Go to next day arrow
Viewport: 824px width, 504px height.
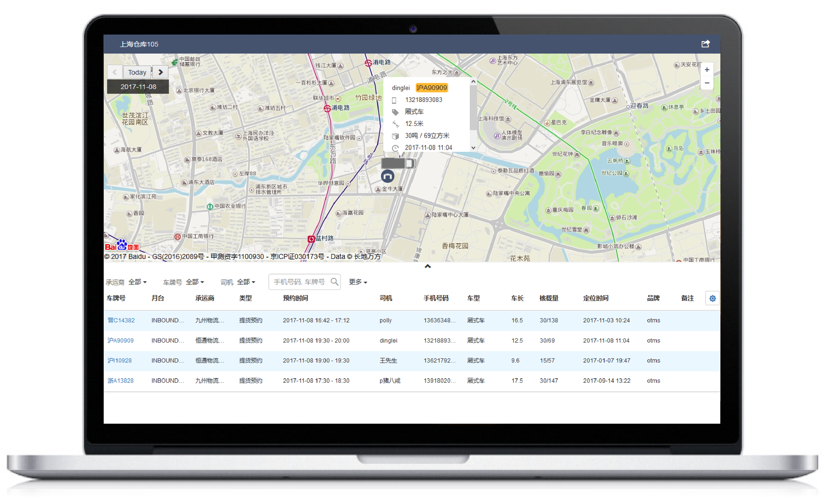point(160,72)
